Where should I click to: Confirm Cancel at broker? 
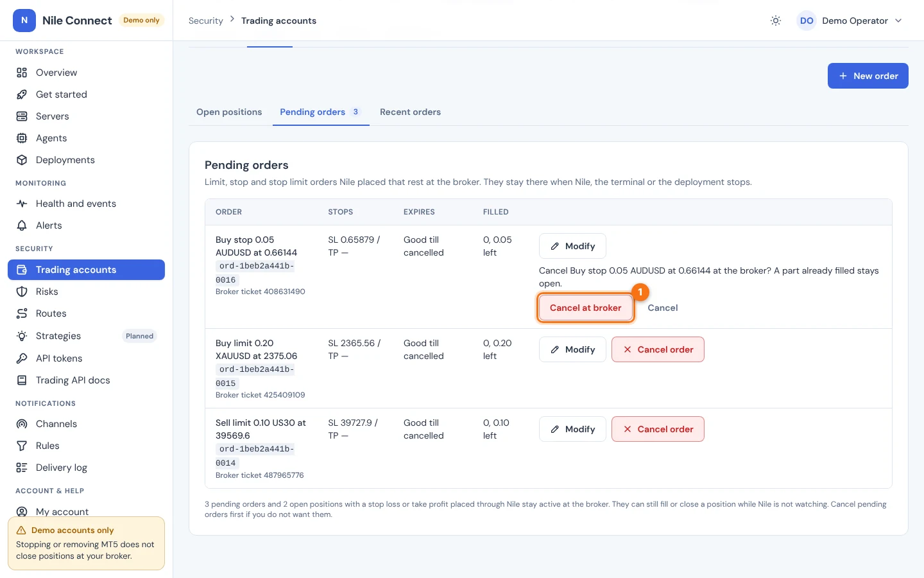pyautogui.click(x=585, y=308)
